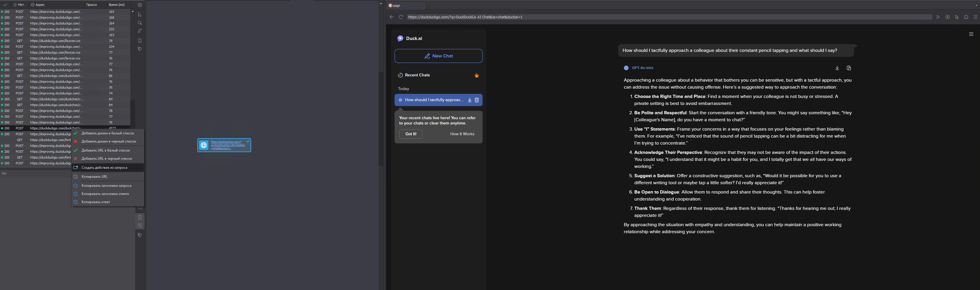Screen dimensions: 980x290
Task: Click the request list scroll-up arrow
Action: click(133, 11)
